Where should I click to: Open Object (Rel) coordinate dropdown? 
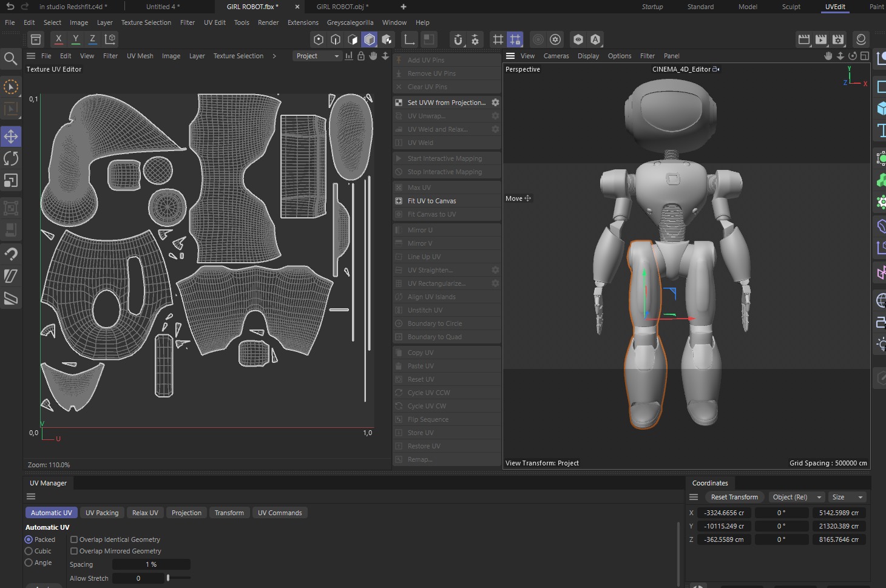[796, 497]
